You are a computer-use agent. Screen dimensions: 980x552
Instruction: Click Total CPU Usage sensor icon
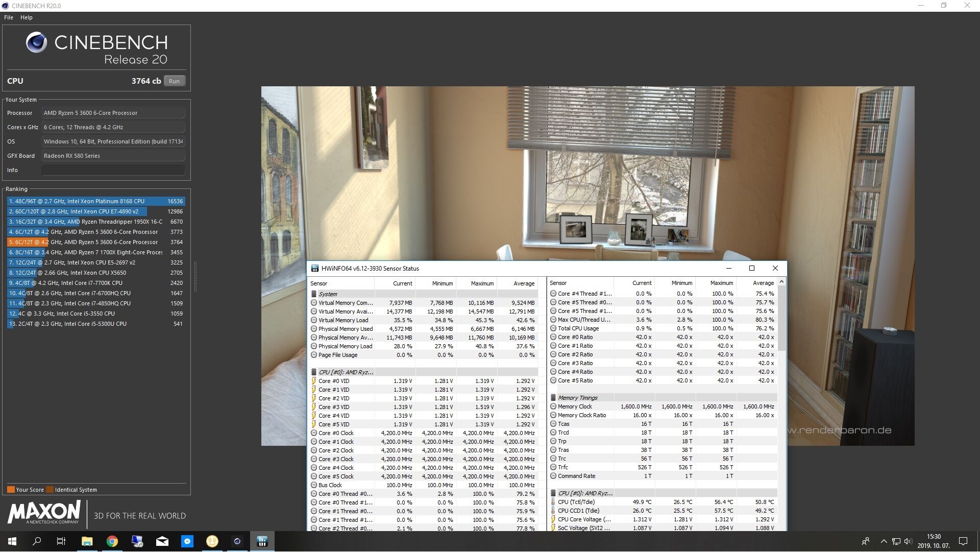553,328
